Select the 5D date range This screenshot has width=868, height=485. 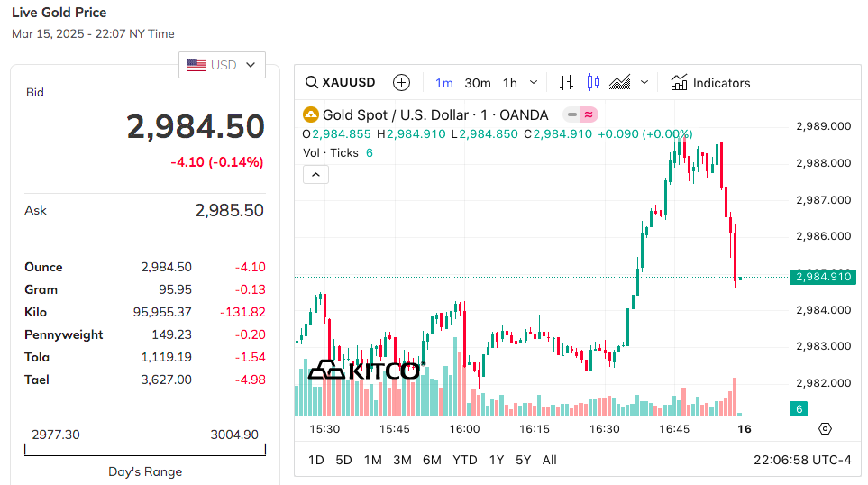[343, 460]
